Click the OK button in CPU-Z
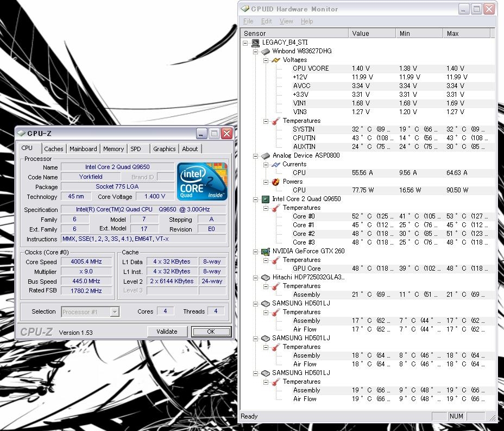The image size is (504, 431). pos(211,332)
